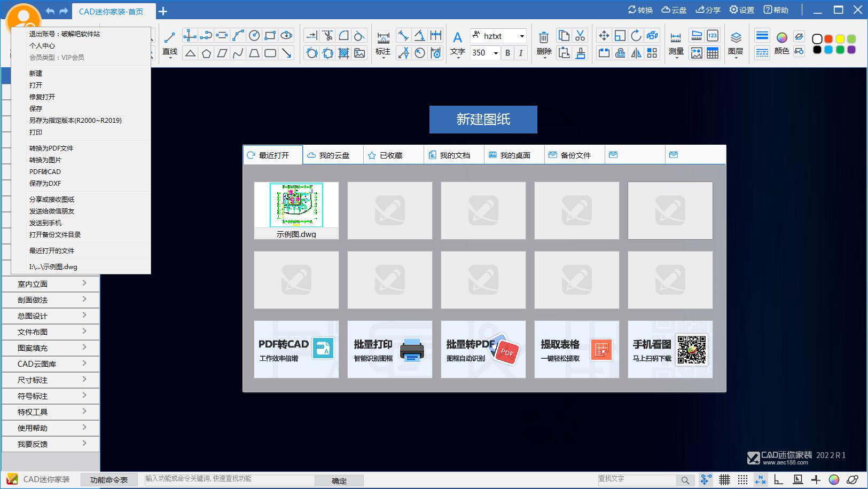
Task: Switch to the 已收藏 tab
Action: tap(394, 155)
